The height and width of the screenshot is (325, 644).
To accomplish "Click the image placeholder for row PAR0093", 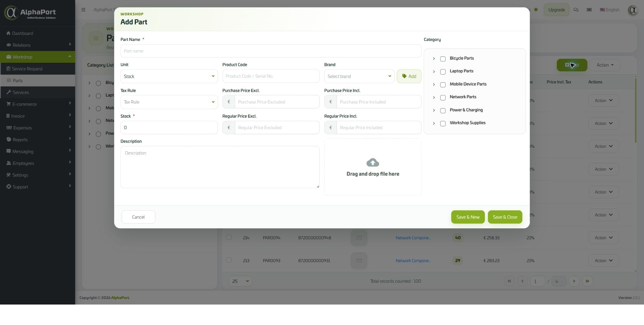I will [x=359, y=261].
